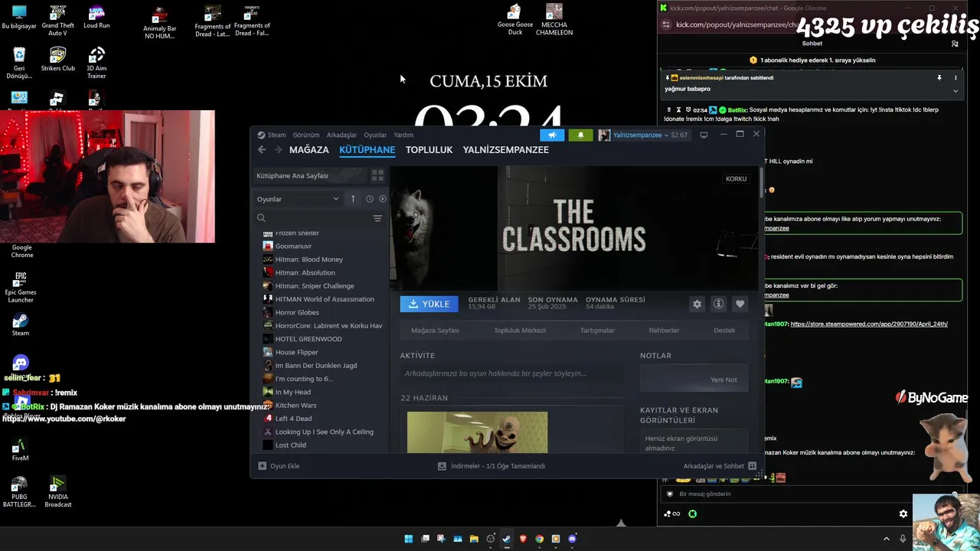The height and width of the screenshot is (551, 980).
Task: Open the Steam store link in chat
Action: [869, 324]
